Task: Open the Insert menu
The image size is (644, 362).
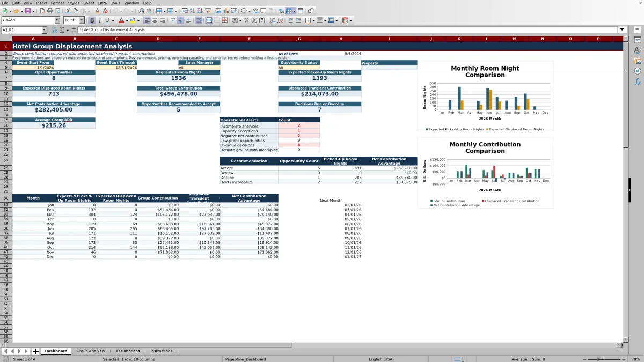Action: [41, 3]
